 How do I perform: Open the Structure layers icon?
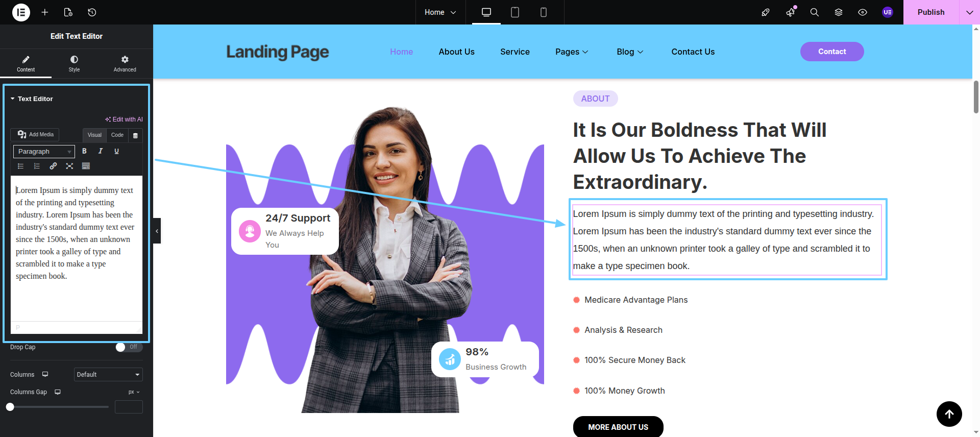839,12
